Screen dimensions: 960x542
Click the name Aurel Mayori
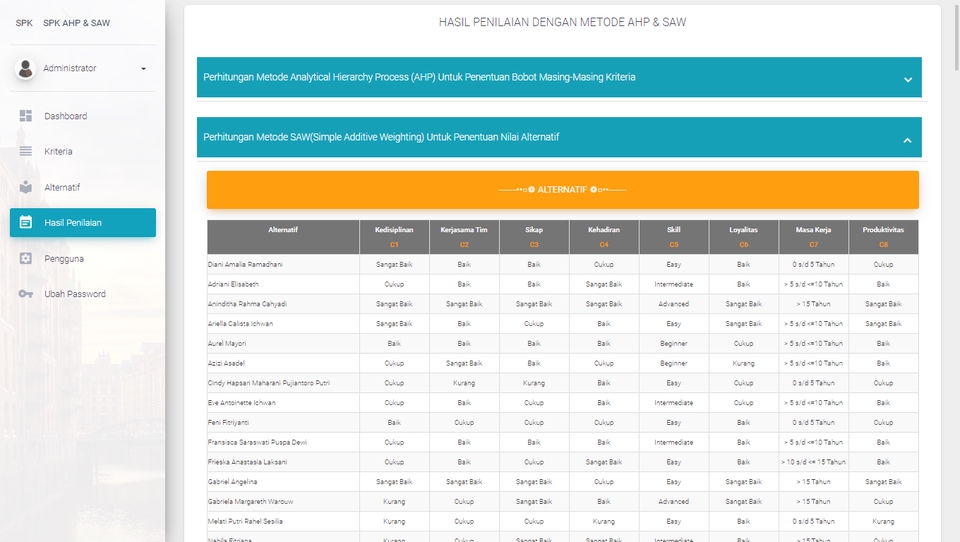click(227, 344)
